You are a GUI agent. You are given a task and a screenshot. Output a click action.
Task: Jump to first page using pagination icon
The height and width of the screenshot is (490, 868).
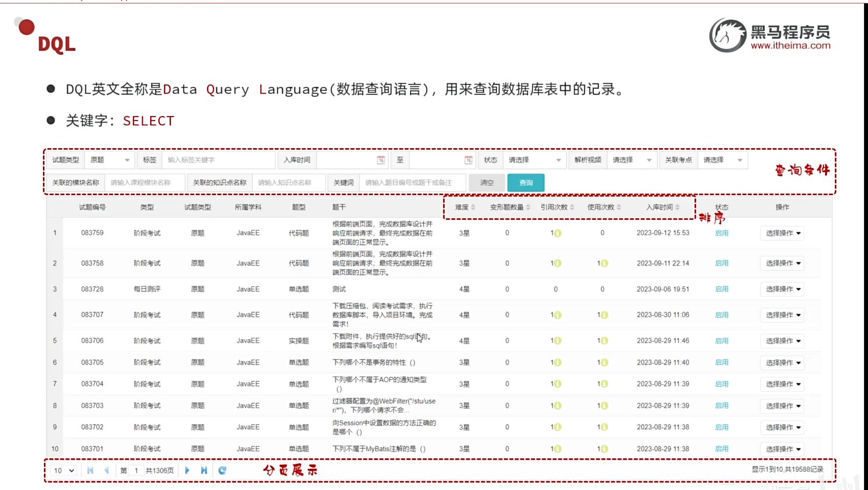tap(89, 470)
